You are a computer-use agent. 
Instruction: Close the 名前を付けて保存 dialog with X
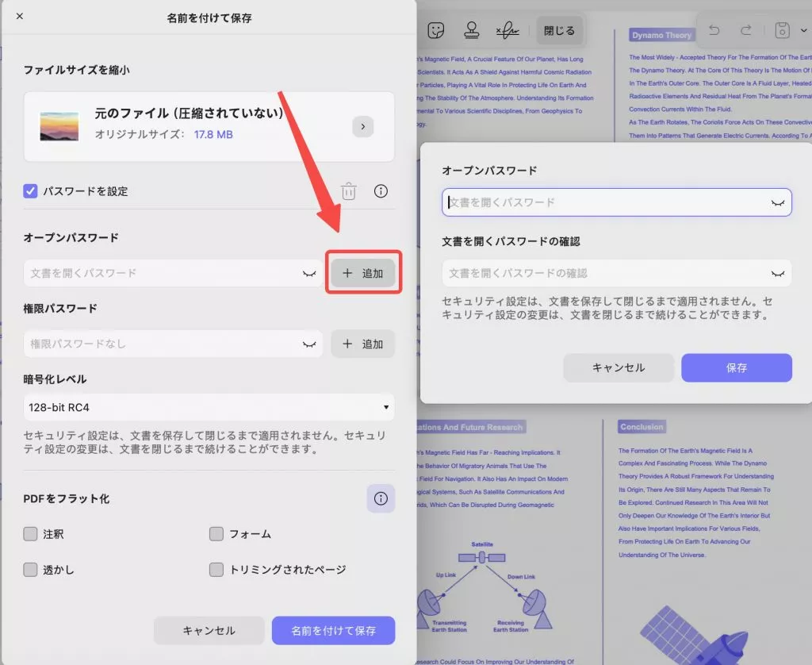pyautogui.click(x=20, y=16)
